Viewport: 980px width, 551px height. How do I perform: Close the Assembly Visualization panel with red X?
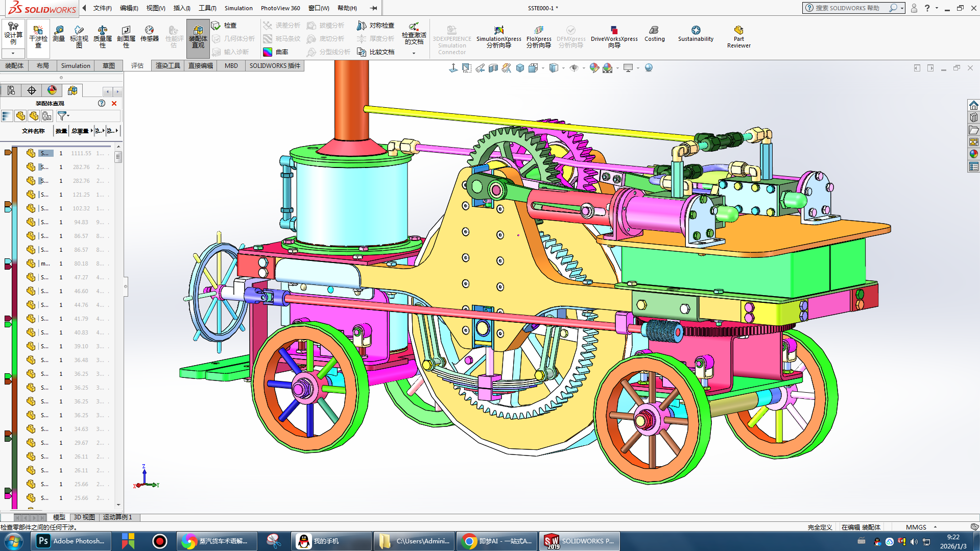coord(114,104)
